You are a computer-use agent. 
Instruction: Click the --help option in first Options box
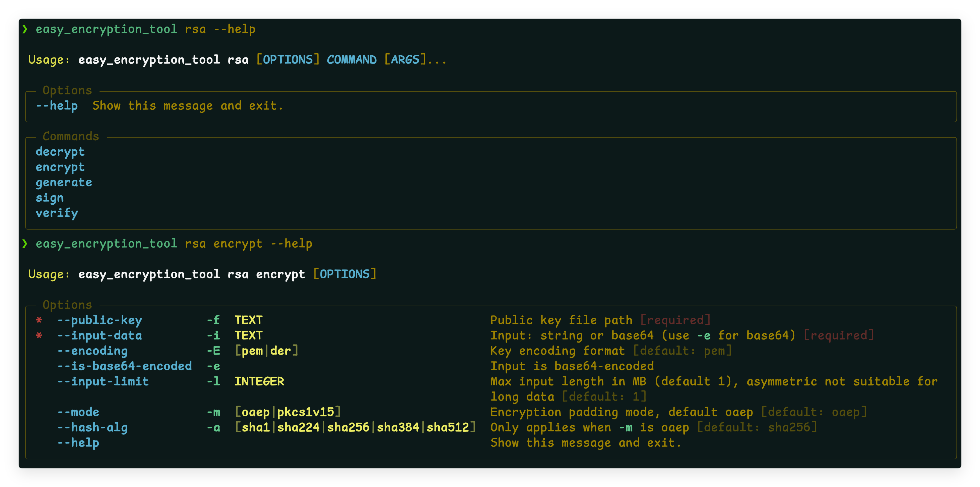click(57, 106)
